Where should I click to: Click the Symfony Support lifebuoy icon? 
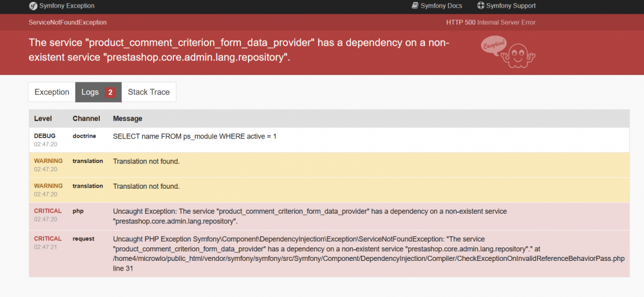(x=480, y=6)
